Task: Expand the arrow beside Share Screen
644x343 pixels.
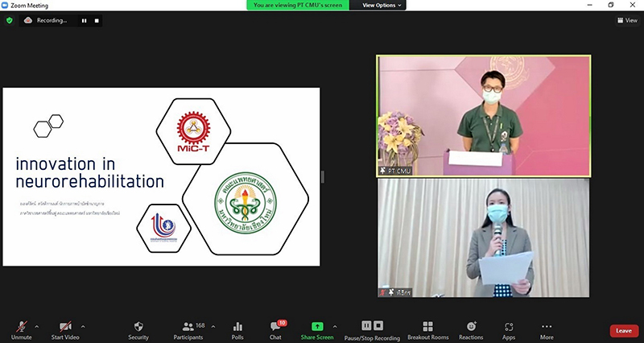Action: coord(335,326)
